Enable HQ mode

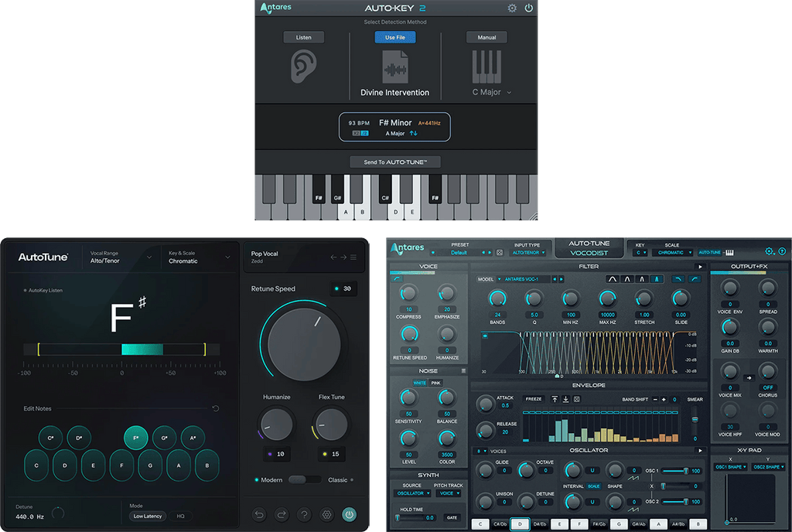coord(181,516)
